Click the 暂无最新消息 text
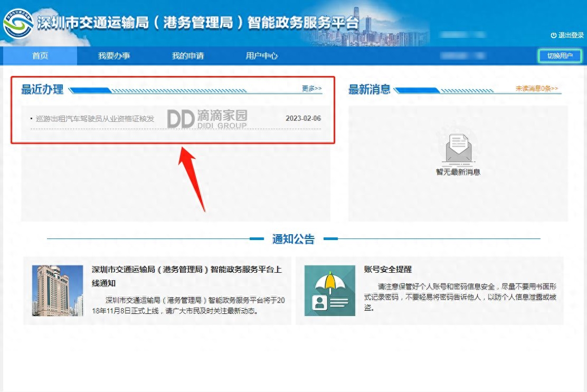 [x=458, y=172]
